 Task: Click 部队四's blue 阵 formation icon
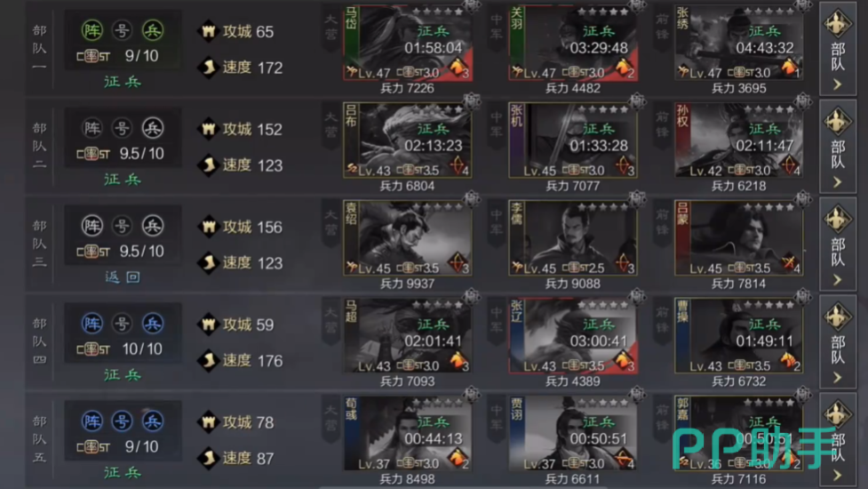92,324
